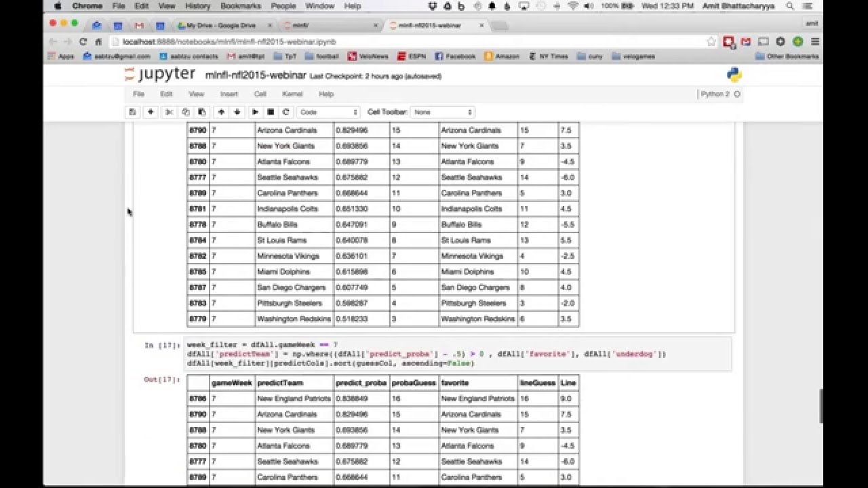Open ESPN bookmark

coord(412,56)
